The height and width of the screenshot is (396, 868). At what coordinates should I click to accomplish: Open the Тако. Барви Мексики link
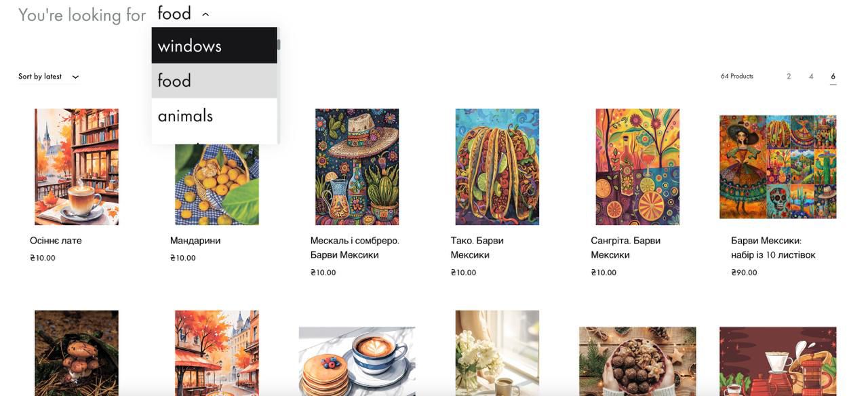point(477,248)
